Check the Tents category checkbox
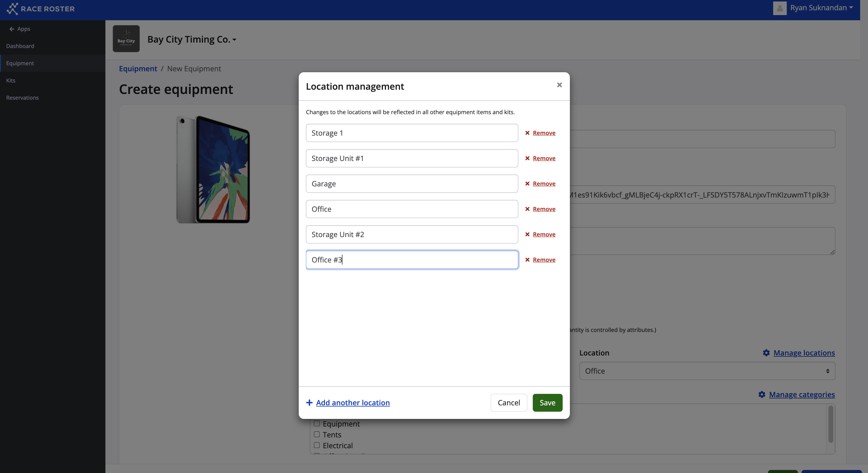868x473 pixels. pos(317,434)
